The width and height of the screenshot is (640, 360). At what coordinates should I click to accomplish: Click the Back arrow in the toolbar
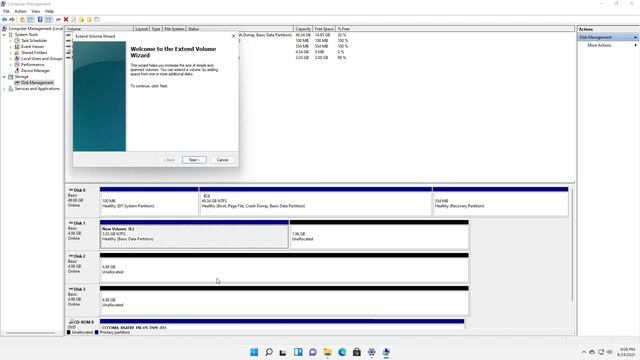coord(4,20)
